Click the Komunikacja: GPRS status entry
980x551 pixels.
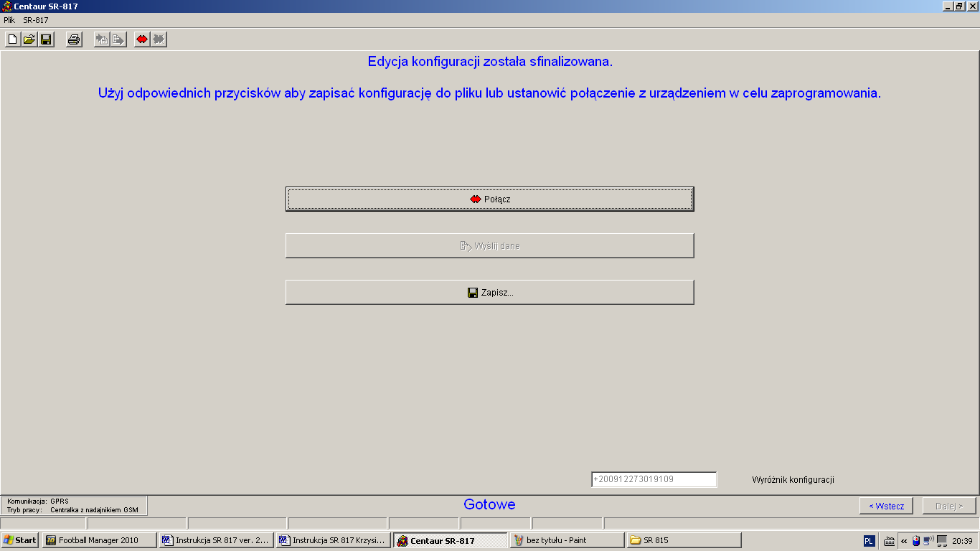(38, 501)
